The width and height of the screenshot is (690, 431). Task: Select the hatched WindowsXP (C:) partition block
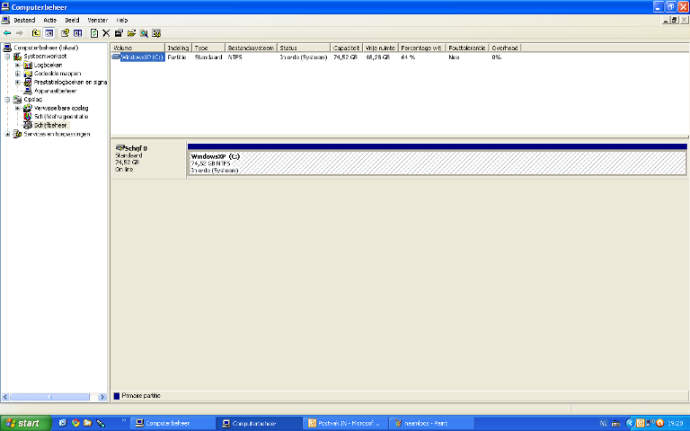tap(437, 163)
